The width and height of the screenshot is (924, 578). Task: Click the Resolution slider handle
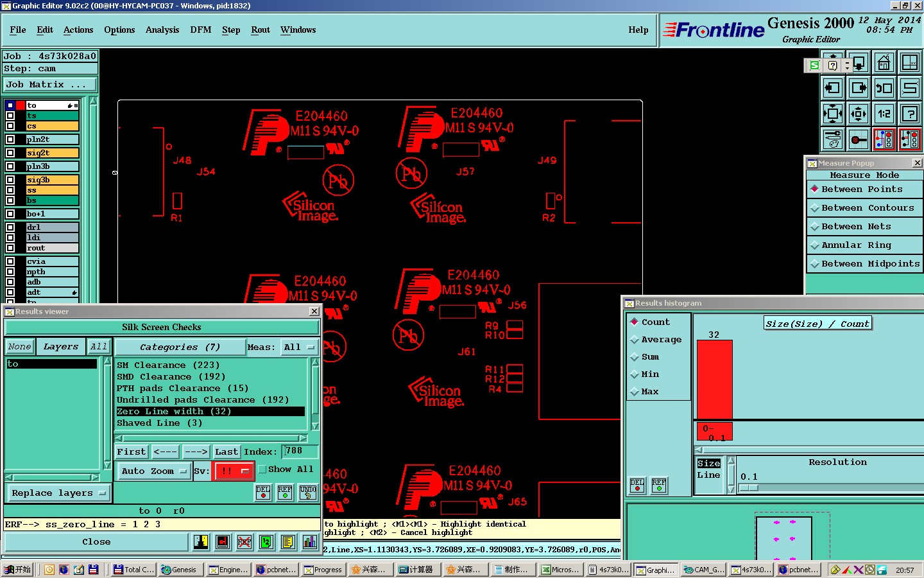click(x=749, y=488)
